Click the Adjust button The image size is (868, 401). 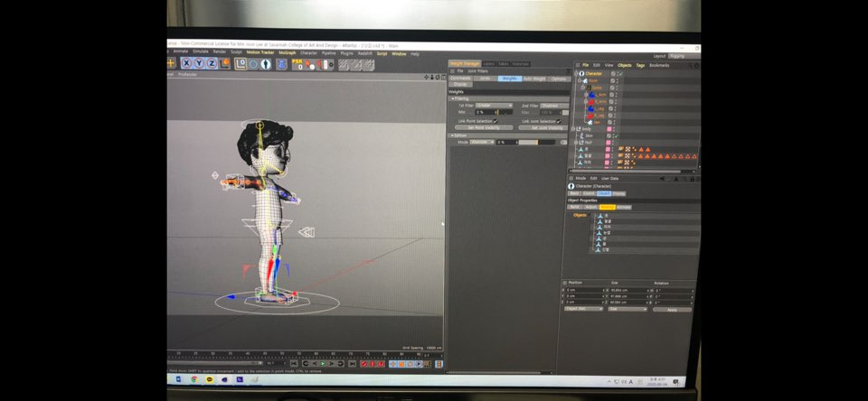click(590, 207)
